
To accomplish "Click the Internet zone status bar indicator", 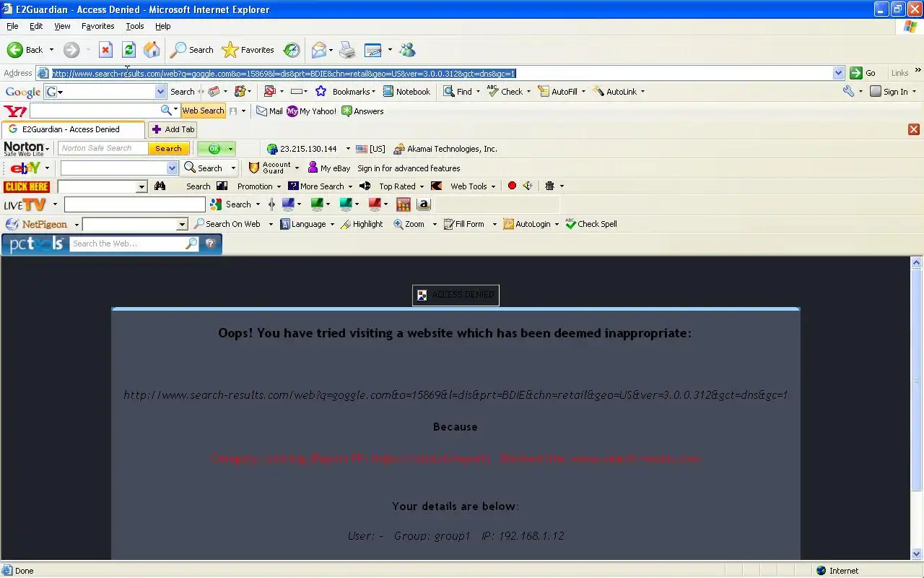I will pyautogui.click(x=837, y=571).
